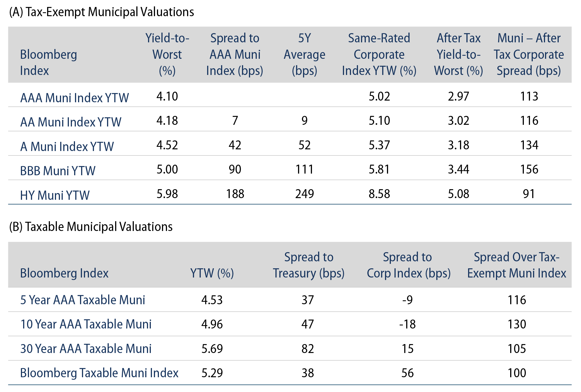Viewport: 581px width, 392px height.
Task: Click the Spread to Treasury (bps) header
Action: point(309,265)
